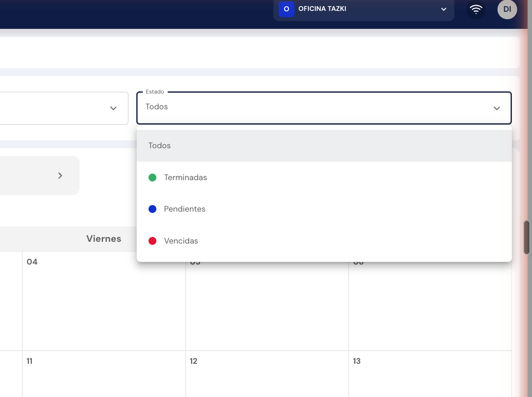
Task: Select calendar day 12
Action: click(267, 374)
